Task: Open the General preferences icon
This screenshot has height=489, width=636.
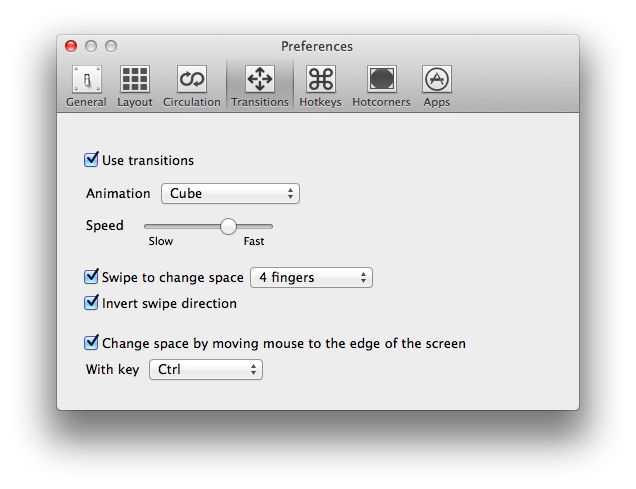Action: click(x=86, y=79)
